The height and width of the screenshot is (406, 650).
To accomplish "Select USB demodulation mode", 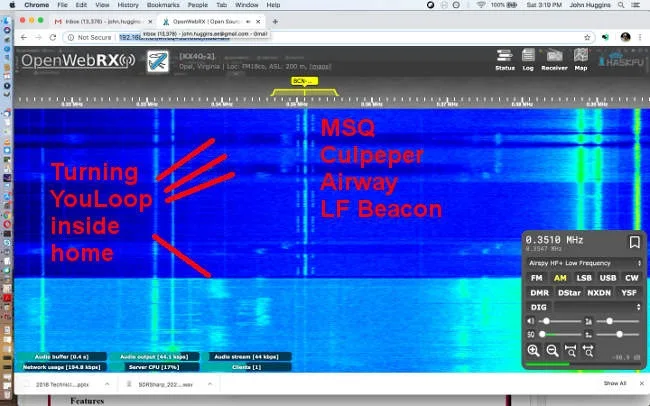I will pyautogui.click(x=608, y=278).
